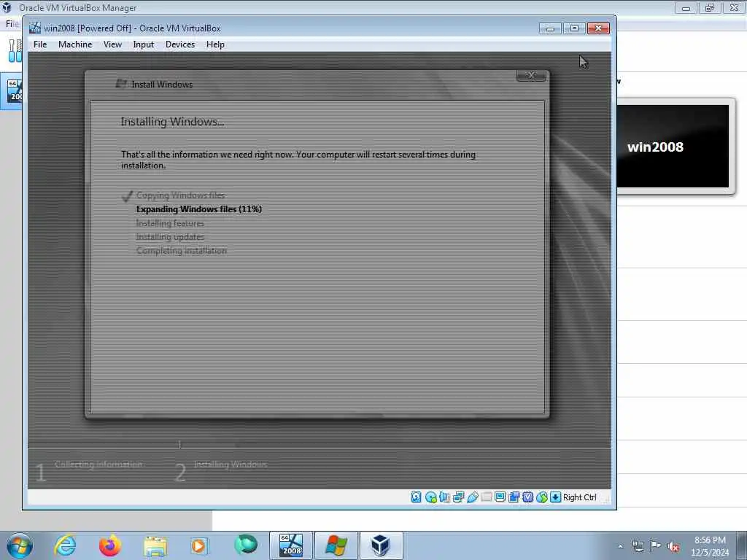
Task: Click the setup progress bar at the bottom
Action: pyautogui.click(x=320, y=446)
